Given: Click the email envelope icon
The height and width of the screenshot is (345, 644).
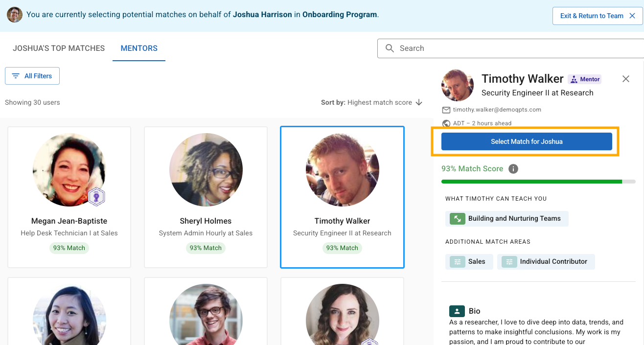Looking at the screenshot, I should click(446, 110).
